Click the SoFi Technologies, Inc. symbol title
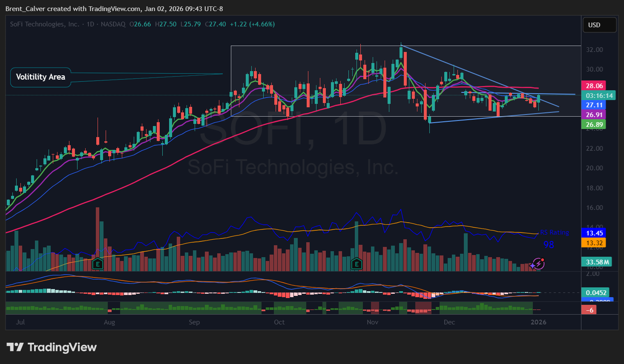 click(45, 24)
